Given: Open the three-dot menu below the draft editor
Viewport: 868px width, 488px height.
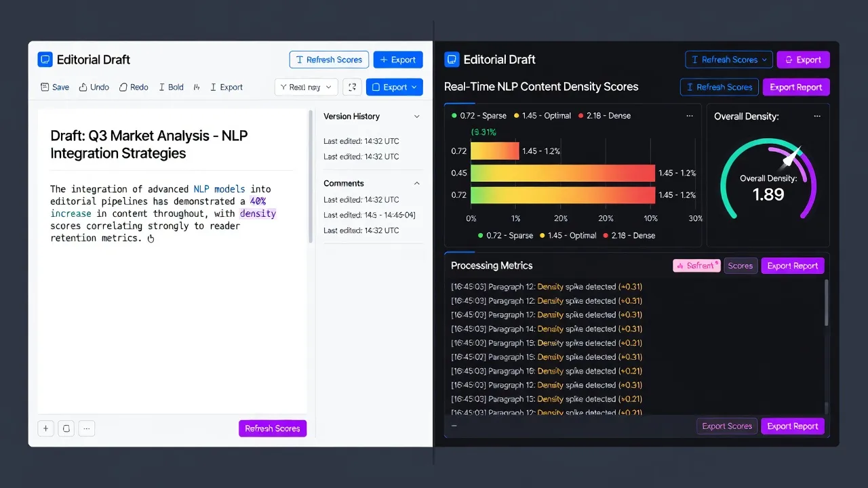Looking at the screenshot, I should 86,428.
